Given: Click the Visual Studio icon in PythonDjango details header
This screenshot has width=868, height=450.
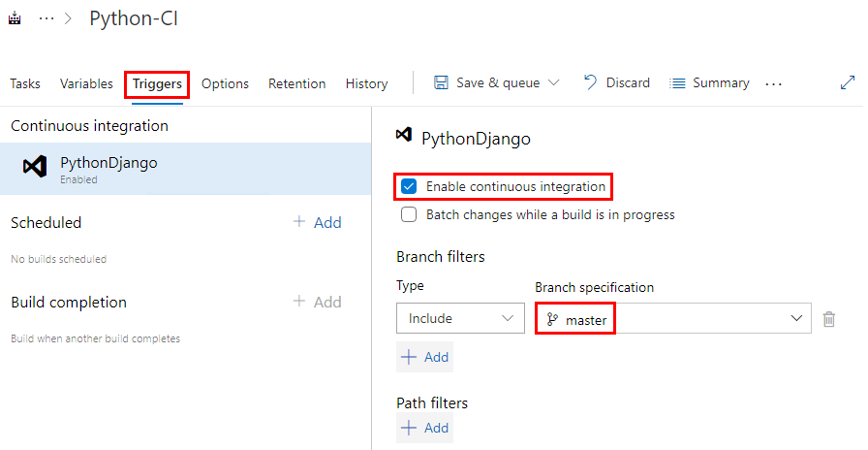Looking at the screenshot, I should [x=404, y=135].
